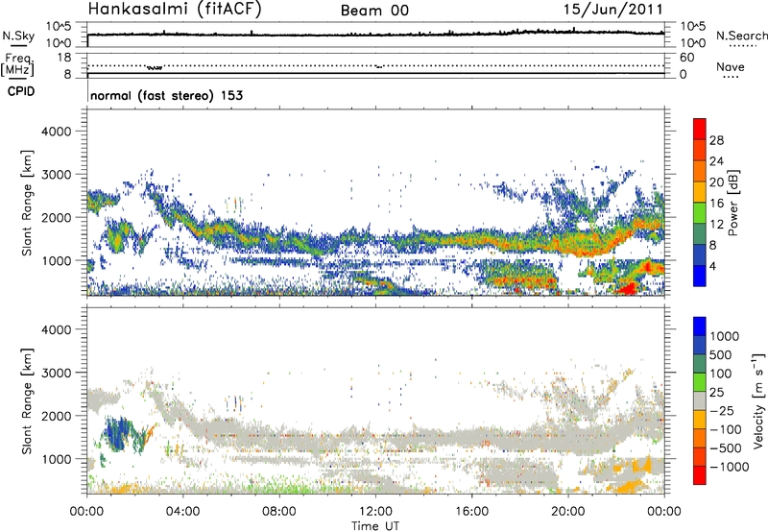
Task: Click the gray band of the velocity colorbar
Action: tap(700, 401)
